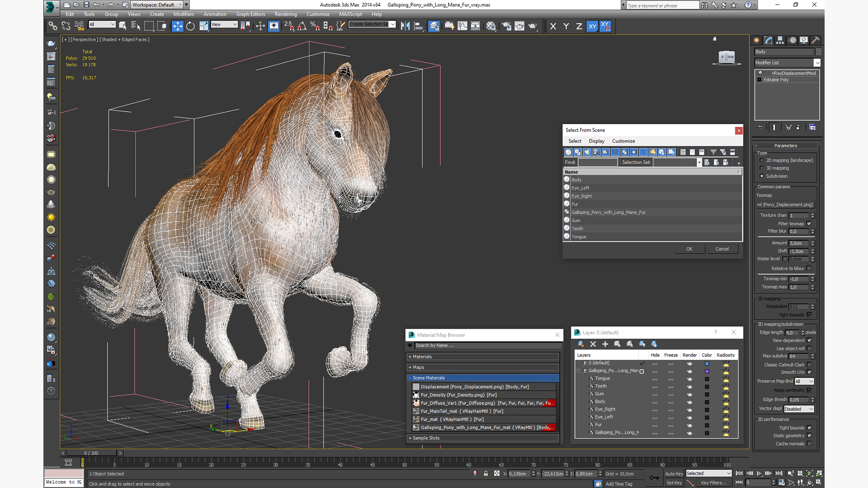Open the Hierarchy command panel tab

[x=780, y=40]
